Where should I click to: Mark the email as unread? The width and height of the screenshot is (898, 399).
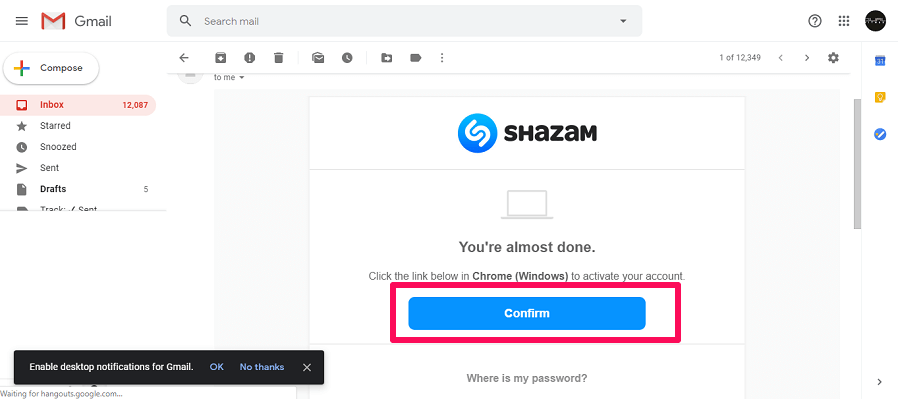click(x=318, y=58)
